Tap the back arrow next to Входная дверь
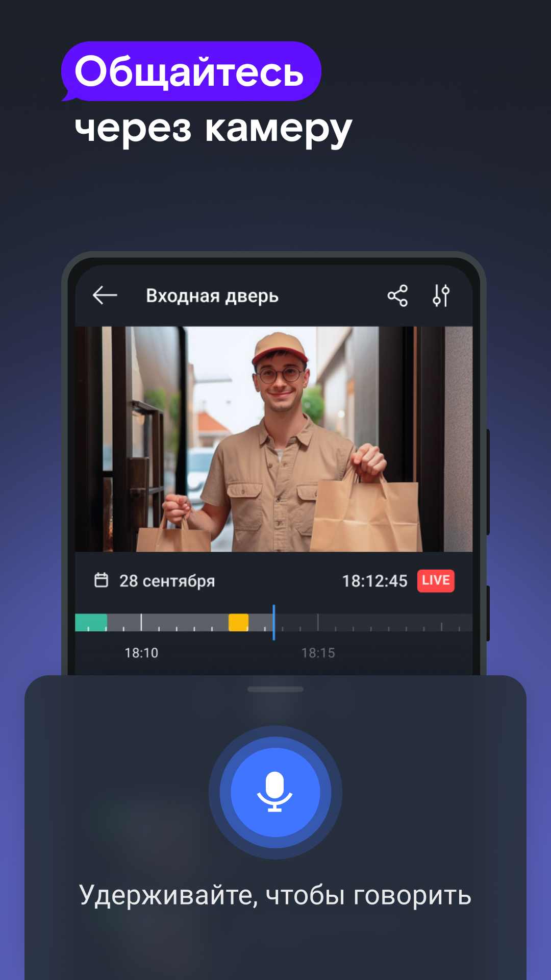Image resolution: width=551 pixels, height=980 pixels. (x=105, y=295)
